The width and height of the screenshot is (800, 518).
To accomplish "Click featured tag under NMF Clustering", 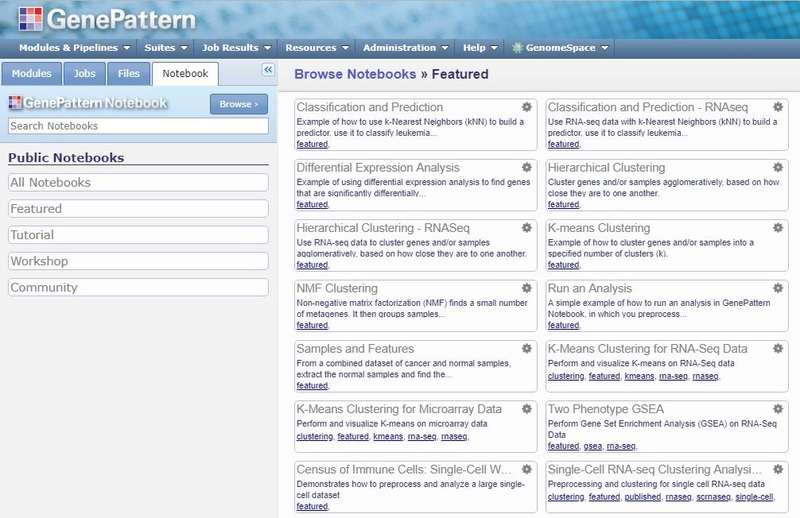I will (312, 325).
